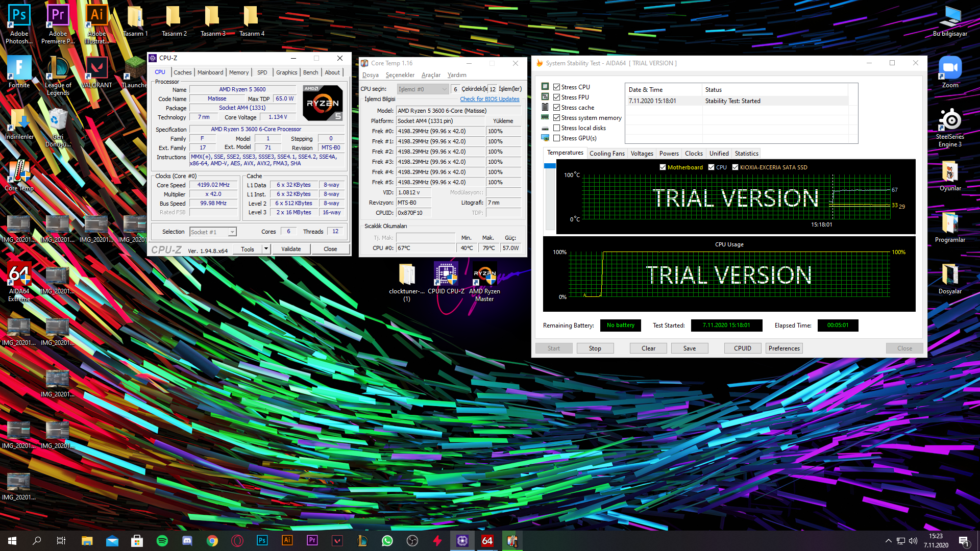The width and height of the screenshot is (980, 551).
Task: Open Discord from the taskbar
Action: (187, 541)
